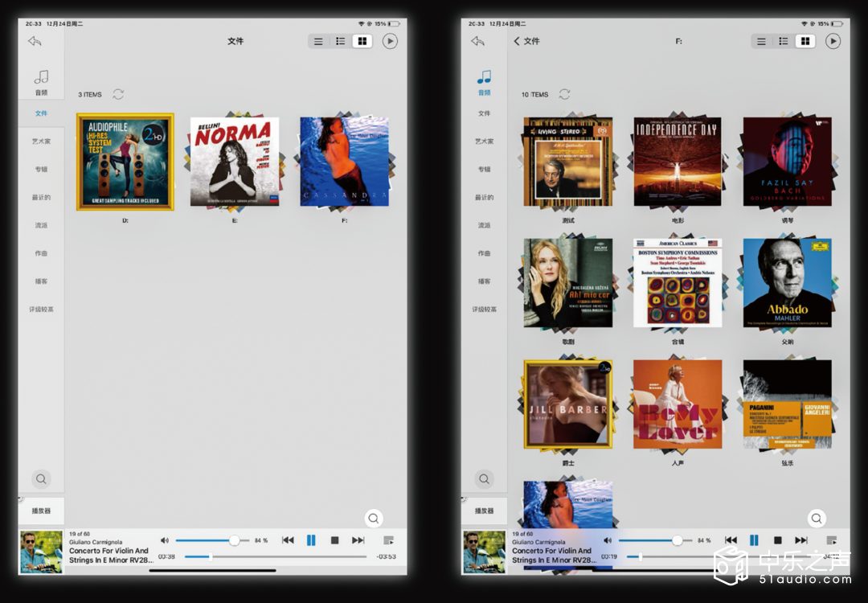This screenshot has height=603, width=868.
Task: Go back to 文件 from F: folder
Action: (x=526, y=41)
